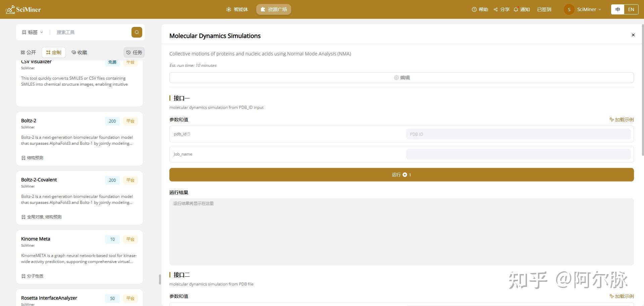The height and width of the screenshot is (306, 644).
Task: Click the share icon in header
Action: click(495, 9)
